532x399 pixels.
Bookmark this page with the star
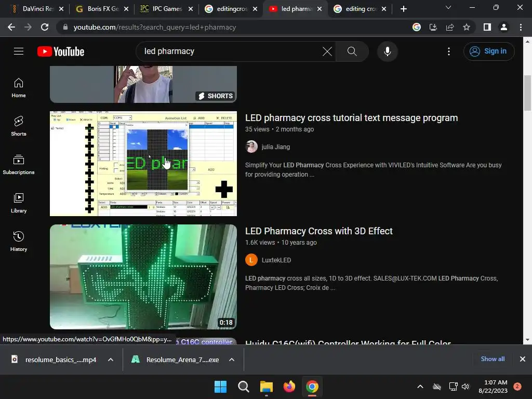click(467, 27)
